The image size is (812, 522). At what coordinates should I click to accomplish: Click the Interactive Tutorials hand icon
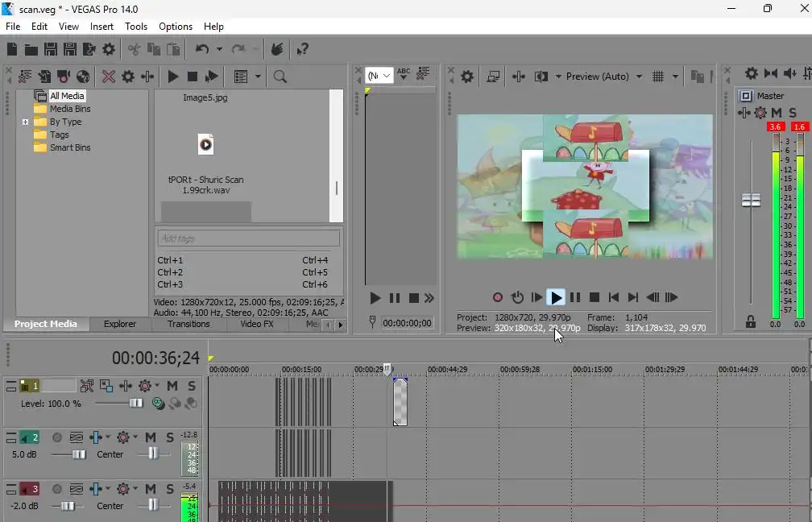(x=277, y=49)
